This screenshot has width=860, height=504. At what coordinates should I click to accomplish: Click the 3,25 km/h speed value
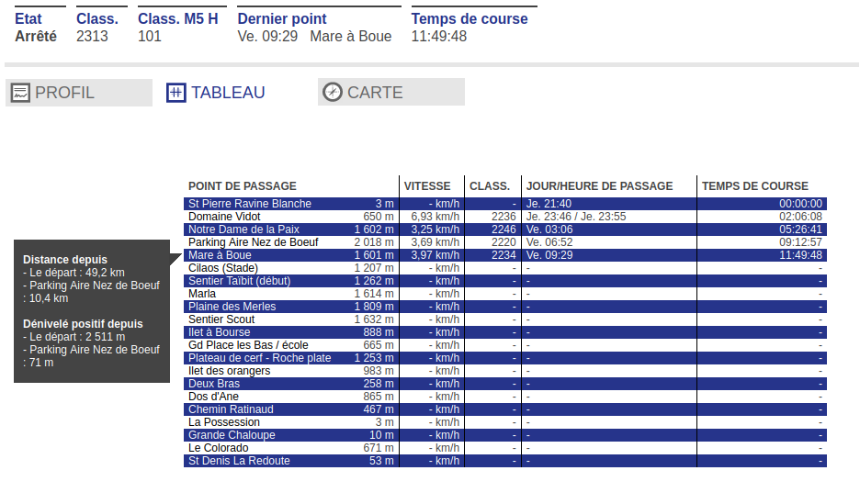click(x=435, y=230)
